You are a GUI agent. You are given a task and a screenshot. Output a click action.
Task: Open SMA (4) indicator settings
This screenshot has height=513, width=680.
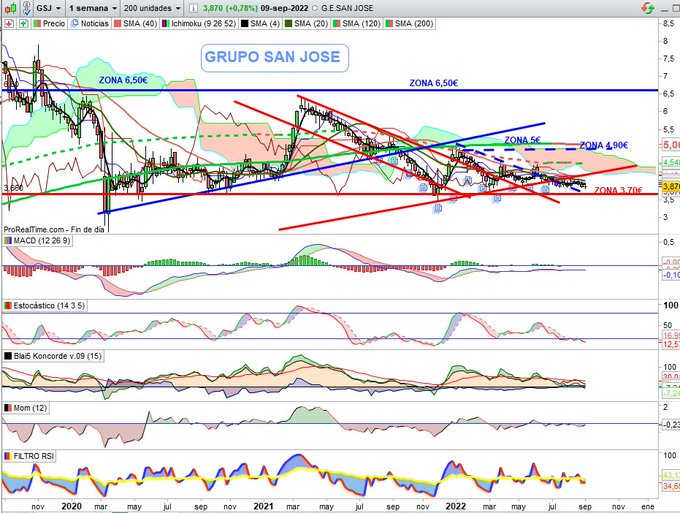click(x=260, y=24)
